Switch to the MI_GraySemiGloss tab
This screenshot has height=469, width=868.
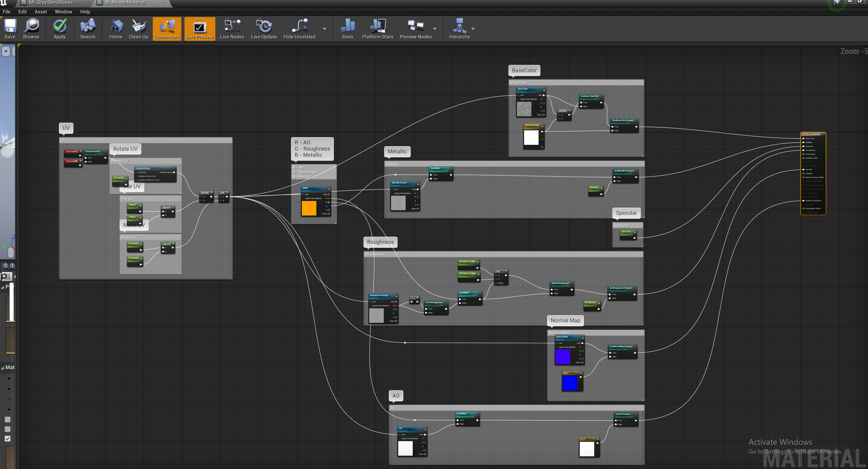pos(51,3)
